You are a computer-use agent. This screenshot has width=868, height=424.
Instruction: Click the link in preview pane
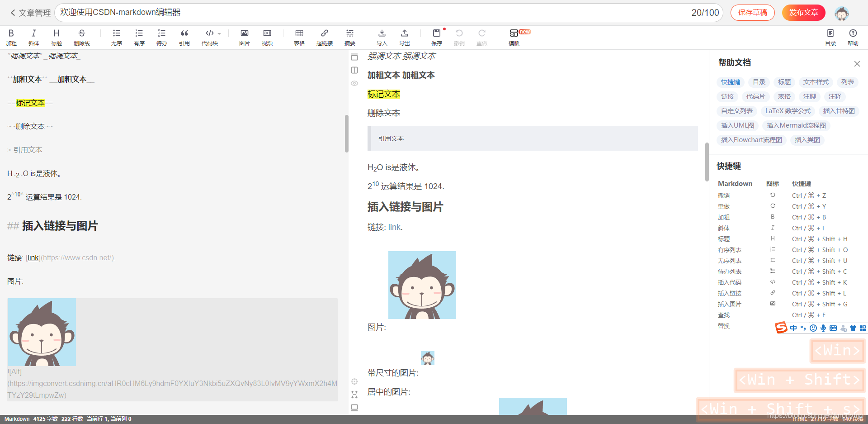tap(394, 227)
